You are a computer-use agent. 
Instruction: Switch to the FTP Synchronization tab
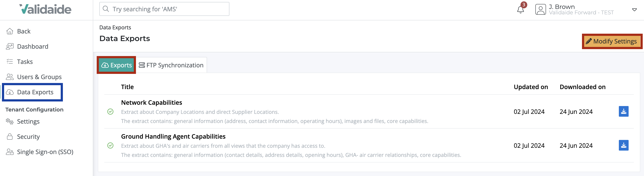[172, 65]
